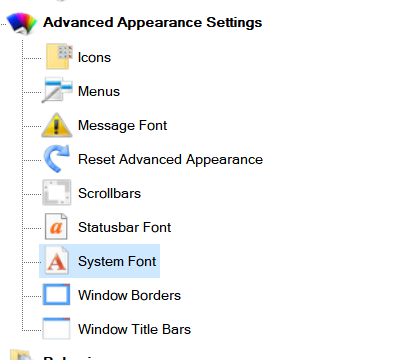Open the Icons settings item
This screenshot has width=414, height=360.
pos(94,57)
